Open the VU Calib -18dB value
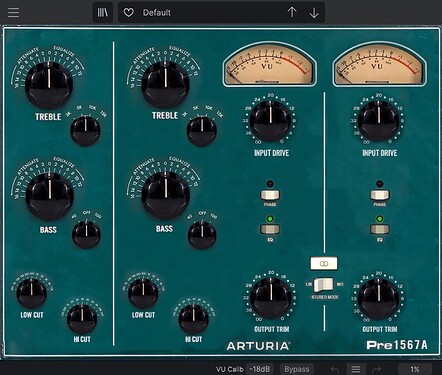This screenshot has width=442, height=375. pyautogui.click(x=260, y=369)
